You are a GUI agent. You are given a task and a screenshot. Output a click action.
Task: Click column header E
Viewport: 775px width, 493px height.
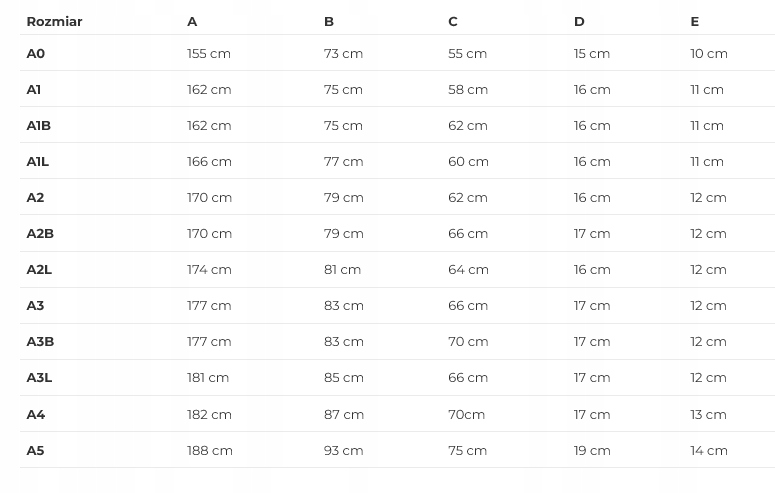pyautogui.click(x=694, y=21)
